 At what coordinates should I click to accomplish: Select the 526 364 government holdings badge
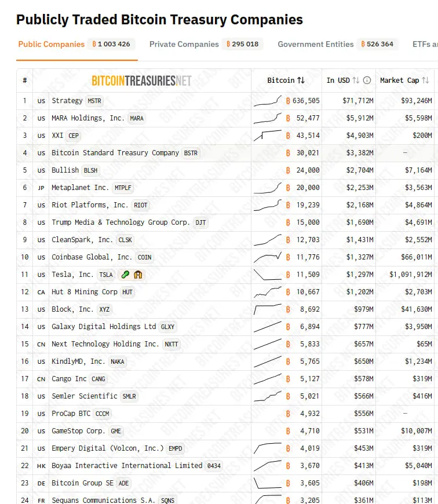point(377,44)
